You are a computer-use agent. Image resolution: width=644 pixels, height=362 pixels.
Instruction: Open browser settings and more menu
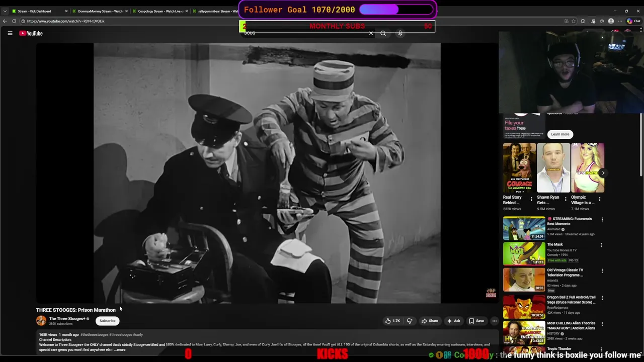click(620, 21)
